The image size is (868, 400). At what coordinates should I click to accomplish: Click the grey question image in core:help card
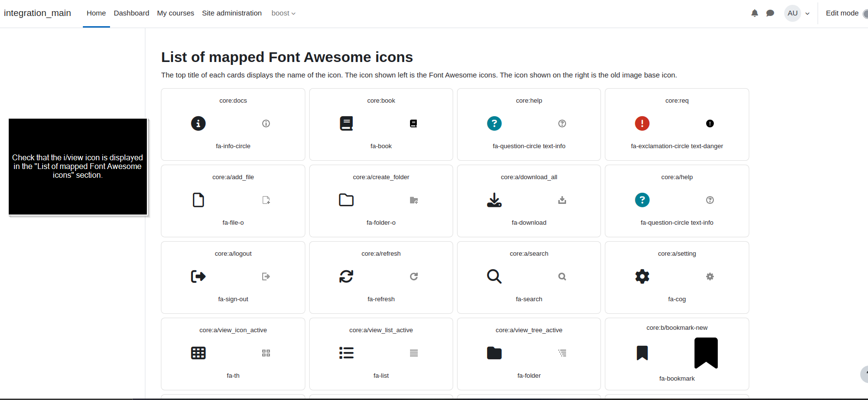click(562, 123)
